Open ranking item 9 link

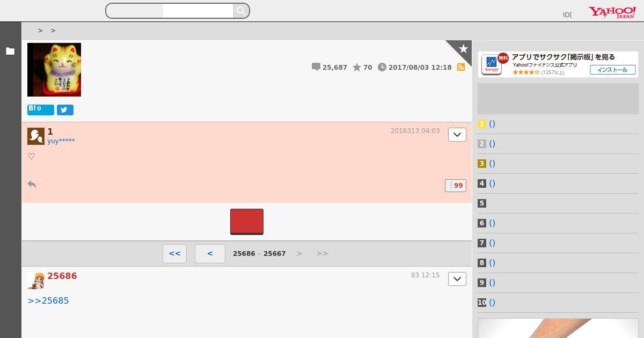click(x=492, y=283)
